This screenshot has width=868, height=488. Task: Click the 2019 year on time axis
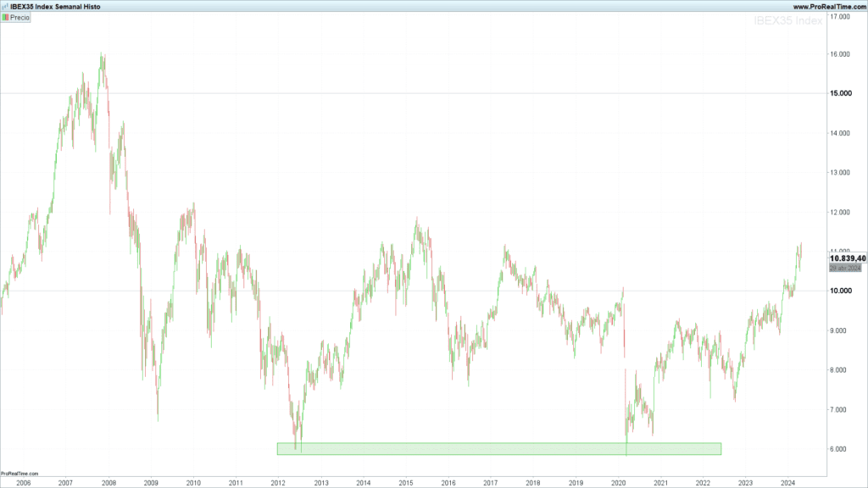pyautogui.click(x=576, y=483)
